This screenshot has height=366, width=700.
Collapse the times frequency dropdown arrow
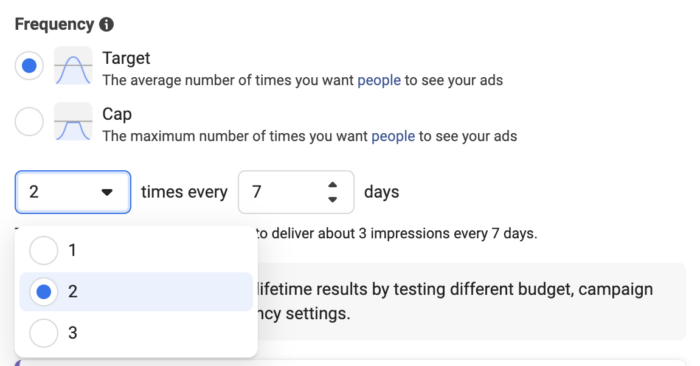pyautogui.click(x=107, y=192)
